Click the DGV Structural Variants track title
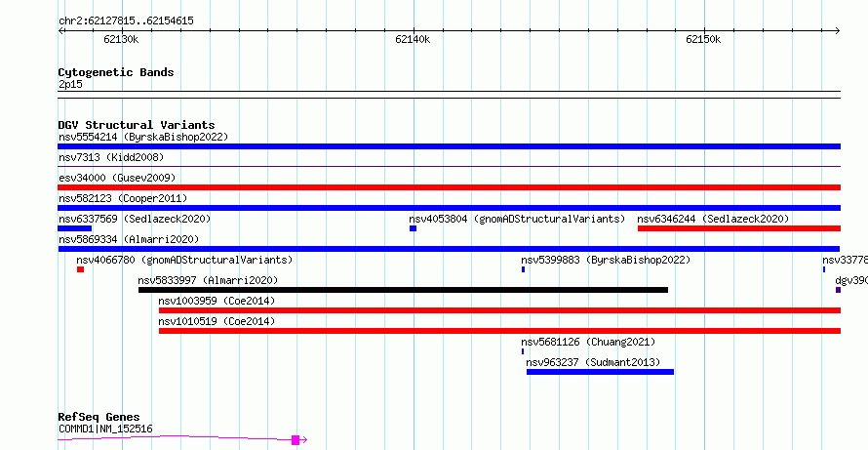The height and width of the screenshot is (450, 868). [137, 125]
